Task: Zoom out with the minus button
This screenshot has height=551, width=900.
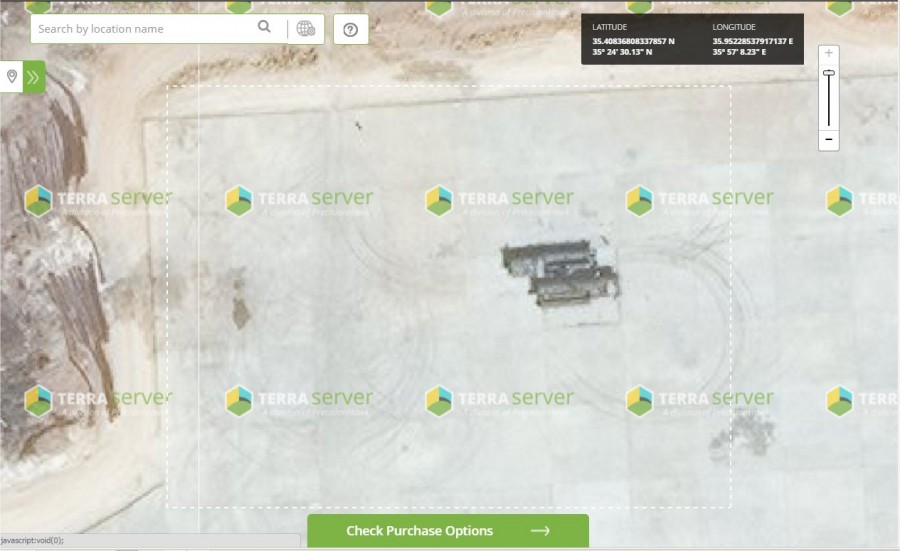Action: coord(829,139)
